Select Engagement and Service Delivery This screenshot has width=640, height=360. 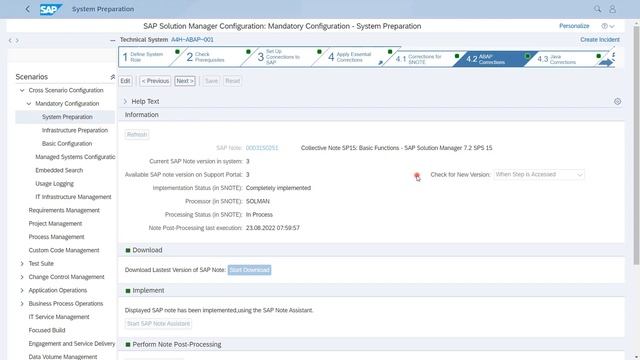click(72, 344)
